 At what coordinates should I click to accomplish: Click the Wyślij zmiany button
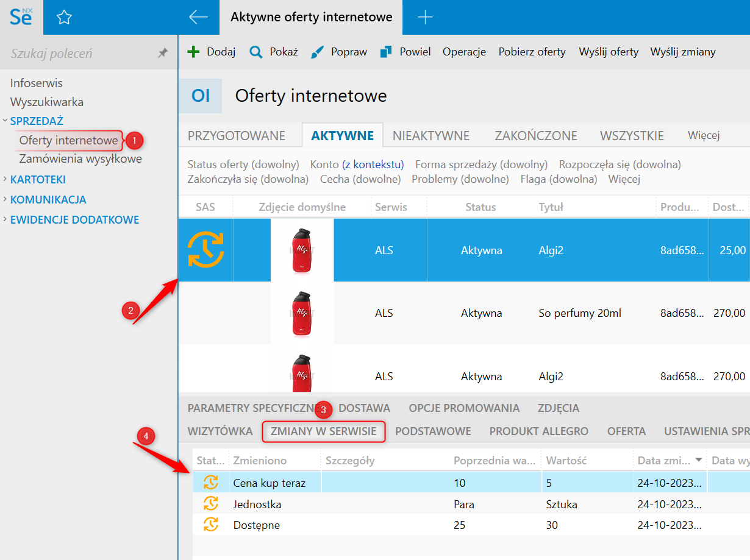(682, 52)
